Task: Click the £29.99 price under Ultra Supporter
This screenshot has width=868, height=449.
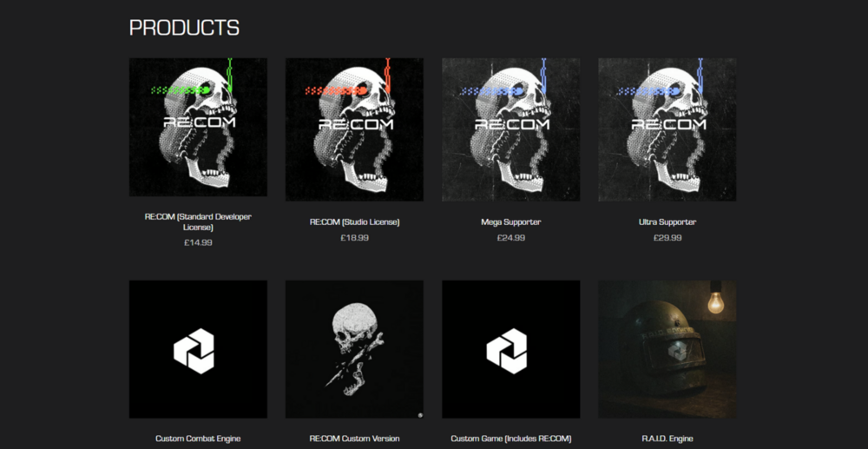Action: pos(667,238)
